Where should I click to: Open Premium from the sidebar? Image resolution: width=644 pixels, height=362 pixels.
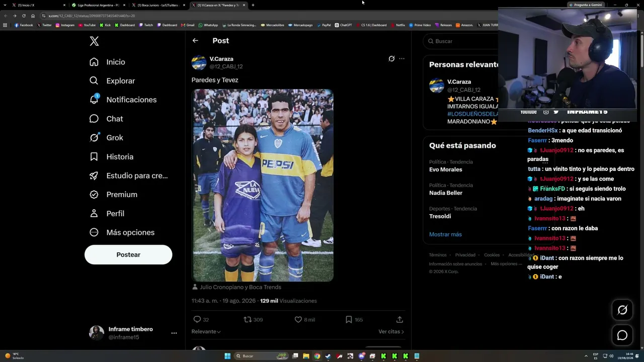(x=113, y=195)
